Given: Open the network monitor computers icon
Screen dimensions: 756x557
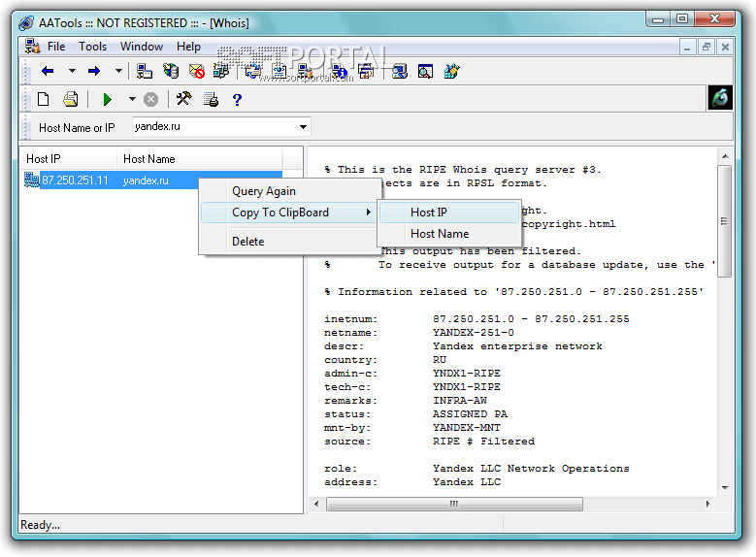Looking at the screenshot, I should click(x=221, y=72).
